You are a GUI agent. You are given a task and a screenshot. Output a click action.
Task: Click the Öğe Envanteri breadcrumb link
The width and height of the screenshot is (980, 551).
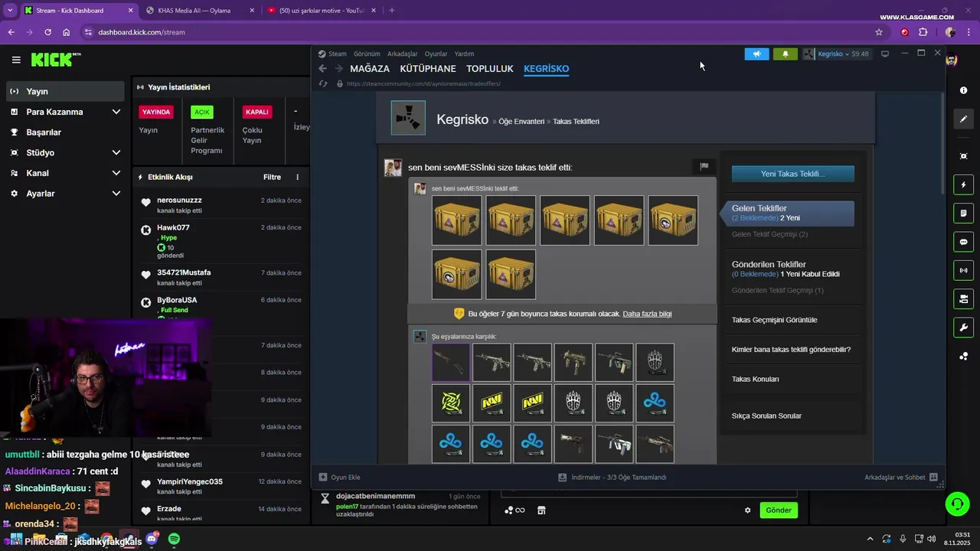click(x=521, y=122)
